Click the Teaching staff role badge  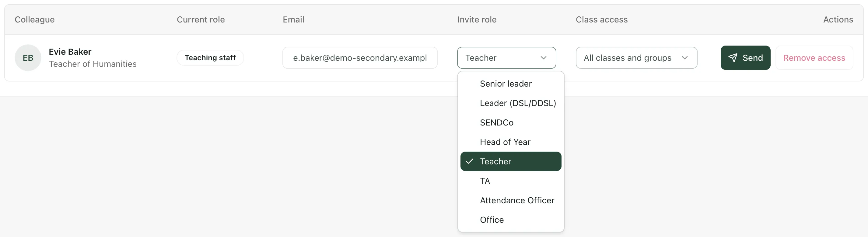point(210,58)
